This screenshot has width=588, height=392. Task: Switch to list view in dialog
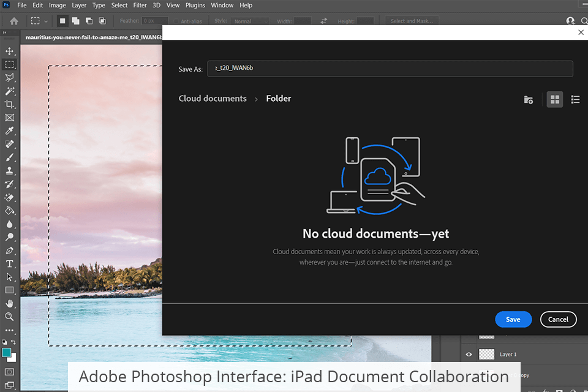(575, 99)
